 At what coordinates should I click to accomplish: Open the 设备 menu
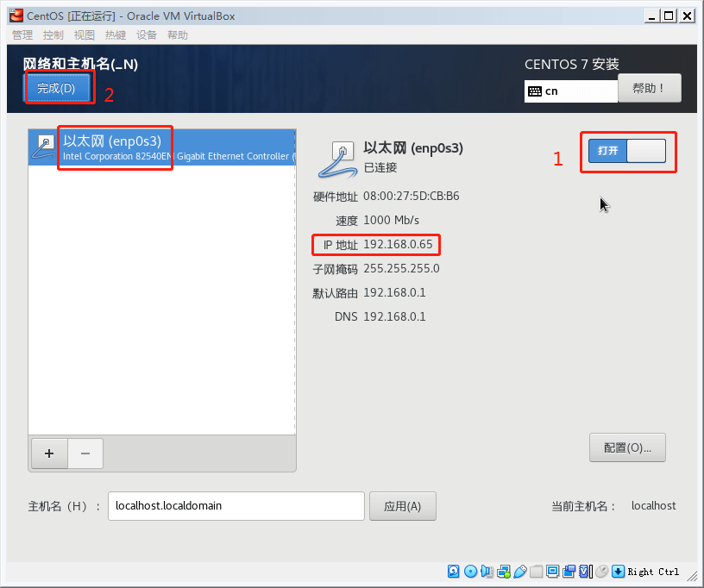pyautogui.click(x=147, y=35)
